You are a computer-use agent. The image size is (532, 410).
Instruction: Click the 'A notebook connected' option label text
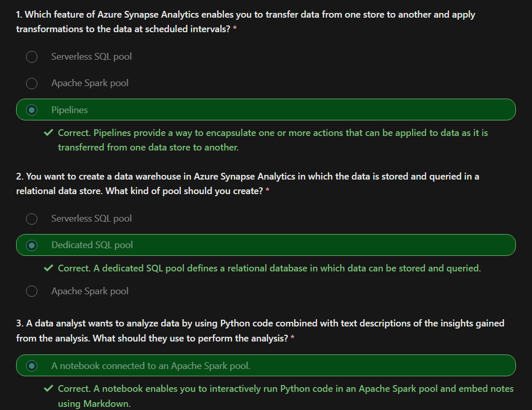point(151,365)
